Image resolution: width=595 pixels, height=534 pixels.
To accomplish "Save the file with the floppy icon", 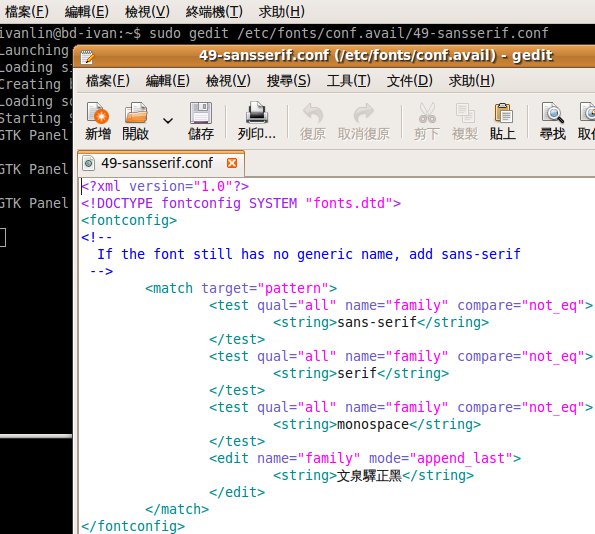I will click(x=201, y=113).
